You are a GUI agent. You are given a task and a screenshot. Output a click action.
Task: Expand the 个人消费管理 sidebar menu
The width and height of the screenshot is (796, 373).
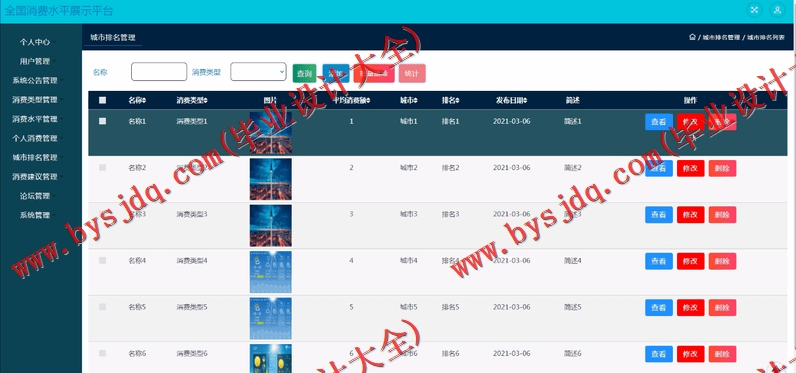coord(35,139)
